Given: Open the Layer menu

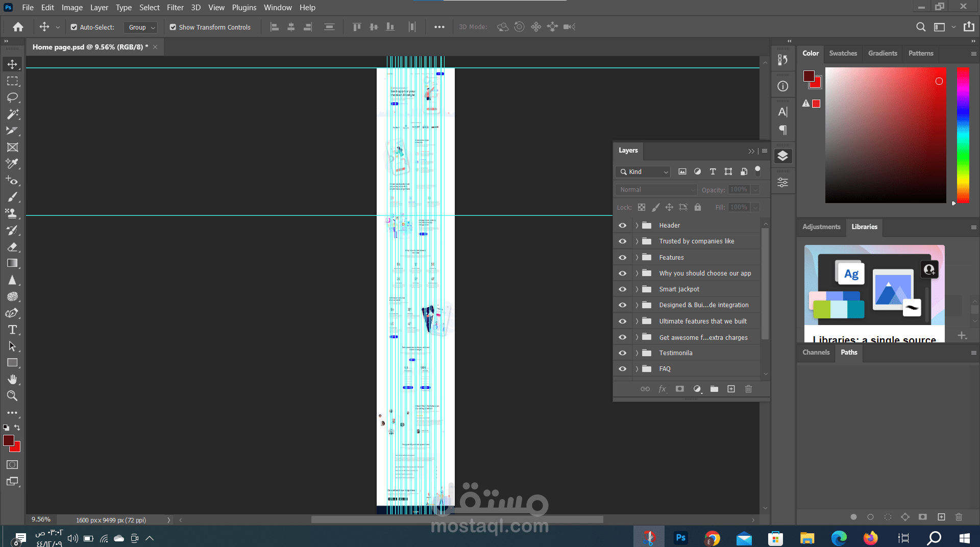Looking at the screenshot, I should (x=99, y=8).
